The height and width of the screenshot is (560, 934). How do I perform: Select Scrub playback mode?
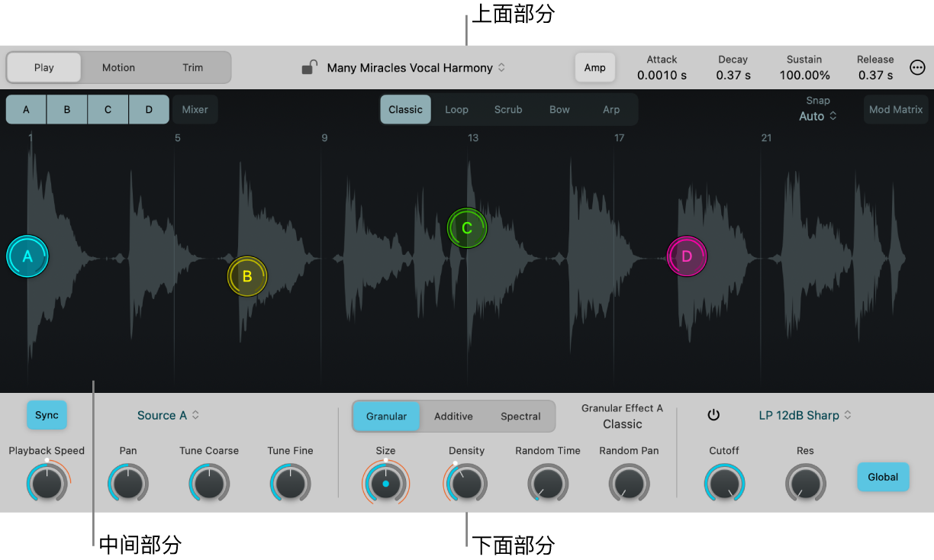tap(508, 110)
